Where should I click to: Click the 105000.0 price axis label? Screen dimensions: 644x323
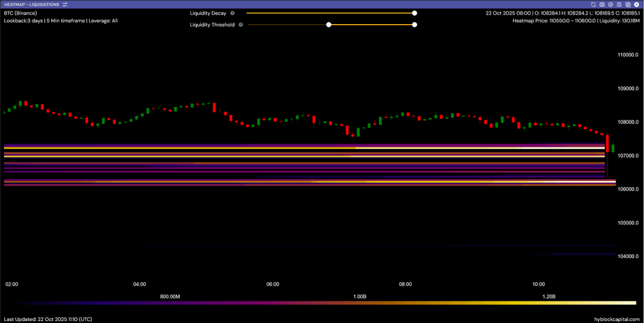[x=628, y=223]
